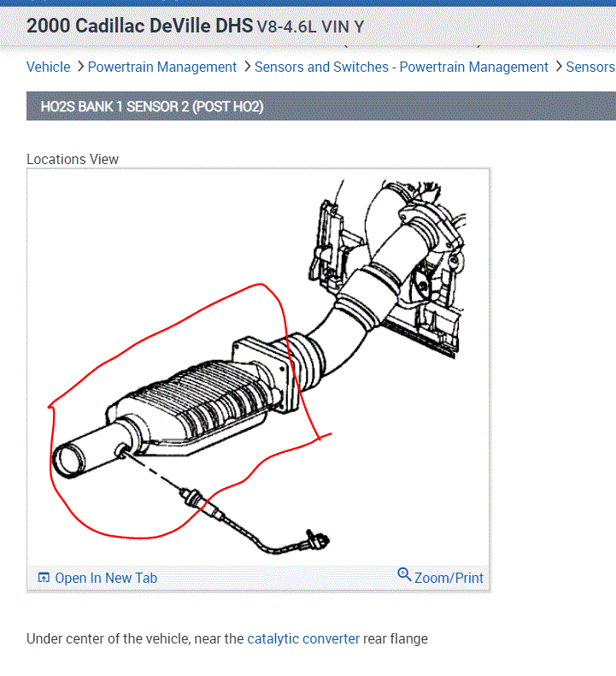Open the catalytic converter link

click(x=303, y=639)
